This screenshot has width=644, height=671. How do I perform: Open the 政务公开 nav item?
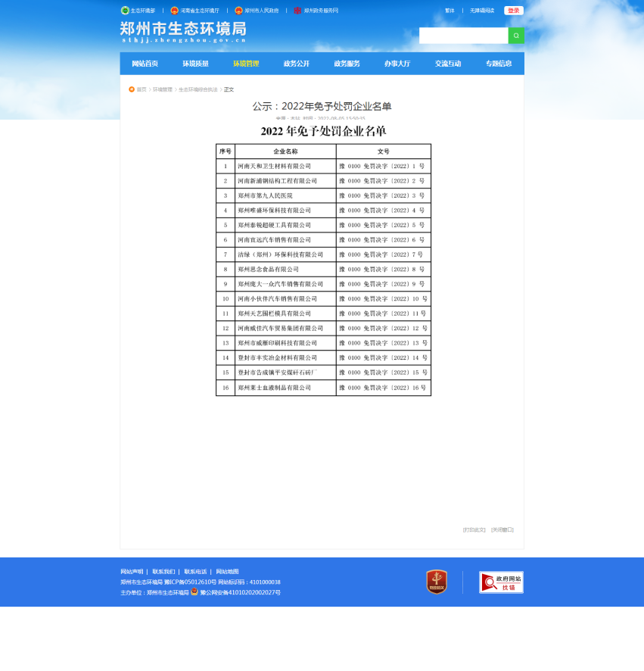coord(297,64)
